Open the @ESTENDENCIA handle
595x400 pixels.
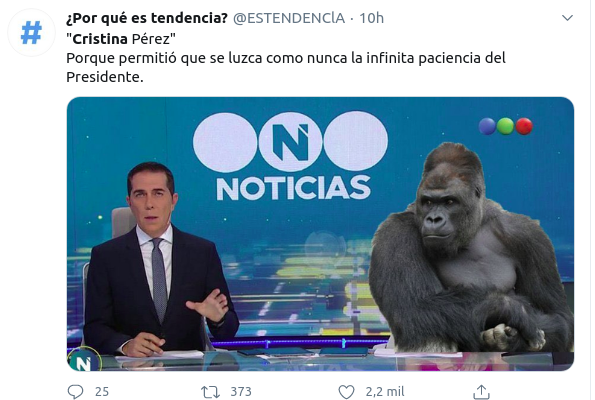[289, 18]
